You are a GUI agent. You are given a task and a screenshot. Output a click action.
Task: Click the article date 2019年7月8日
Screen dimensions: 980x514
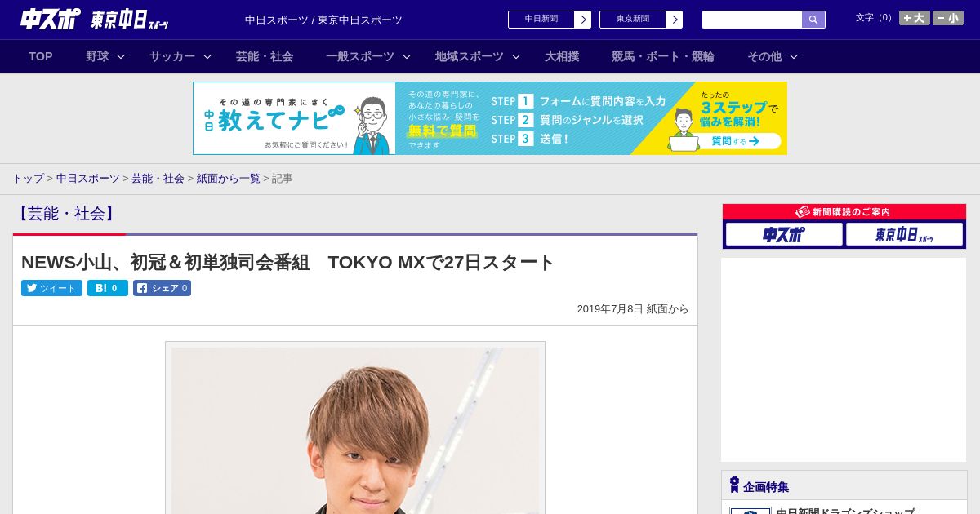coord(610,309)
